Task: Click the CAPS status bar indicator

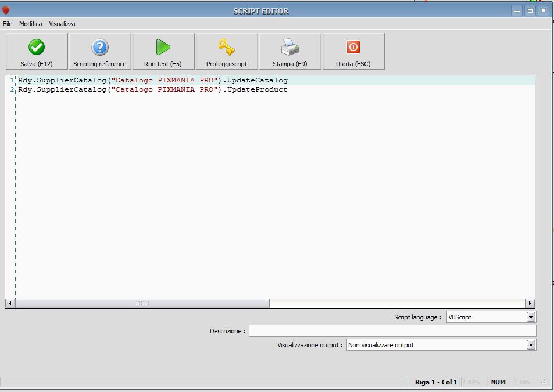Action: click(471, 382)
